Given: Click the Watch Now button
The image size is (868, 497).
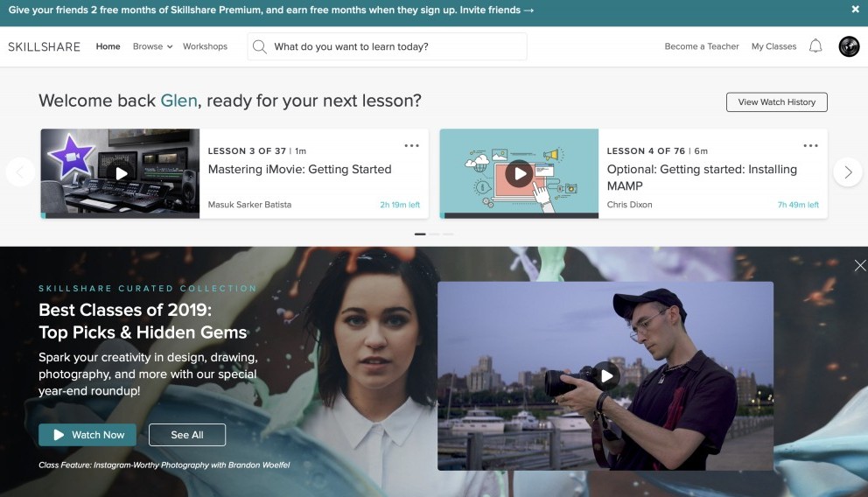Looking at the screenshot, I should (x=87, y=435).
